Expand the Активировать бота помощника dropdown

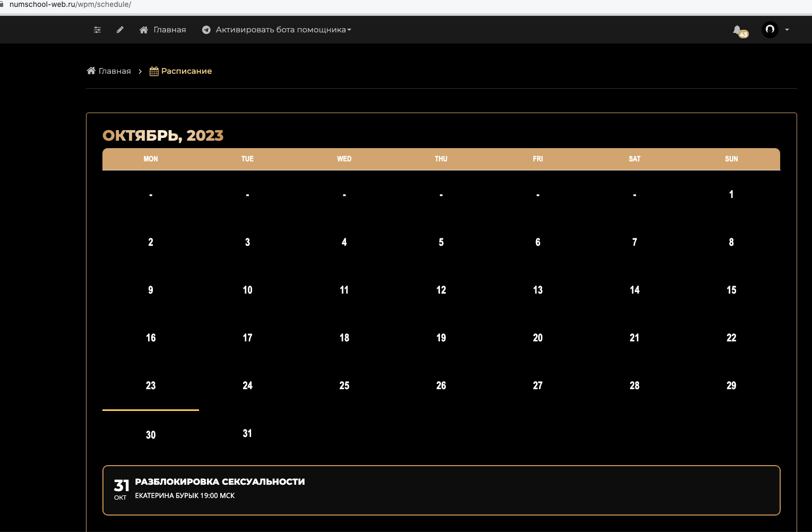coord(283,30)
